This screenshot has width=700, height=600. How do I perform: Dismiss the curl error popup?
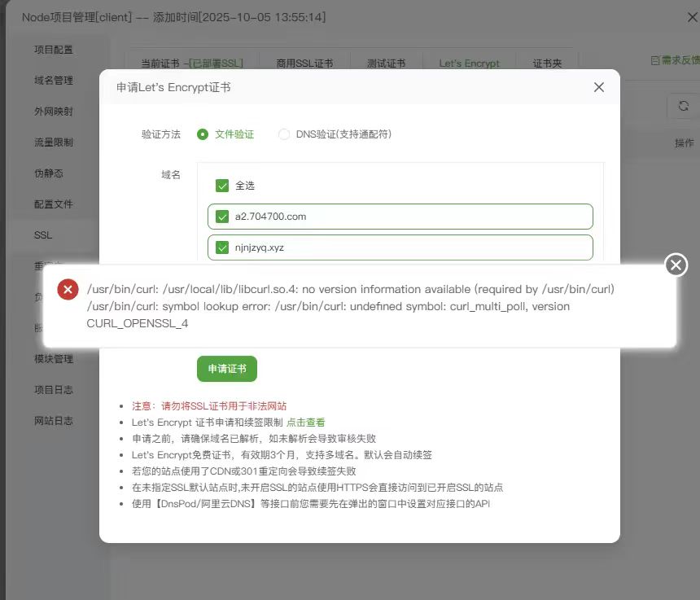pos(676,265)
